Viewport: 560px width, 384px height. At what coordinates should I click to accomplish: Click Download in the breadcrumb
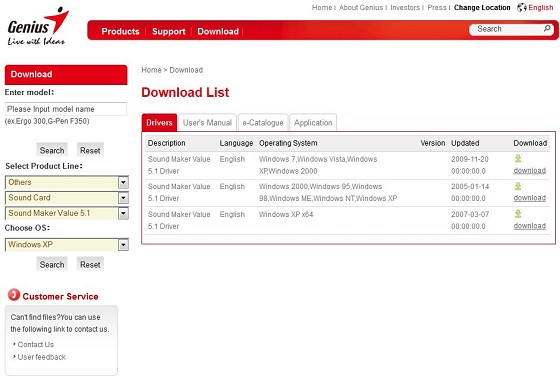186,70
